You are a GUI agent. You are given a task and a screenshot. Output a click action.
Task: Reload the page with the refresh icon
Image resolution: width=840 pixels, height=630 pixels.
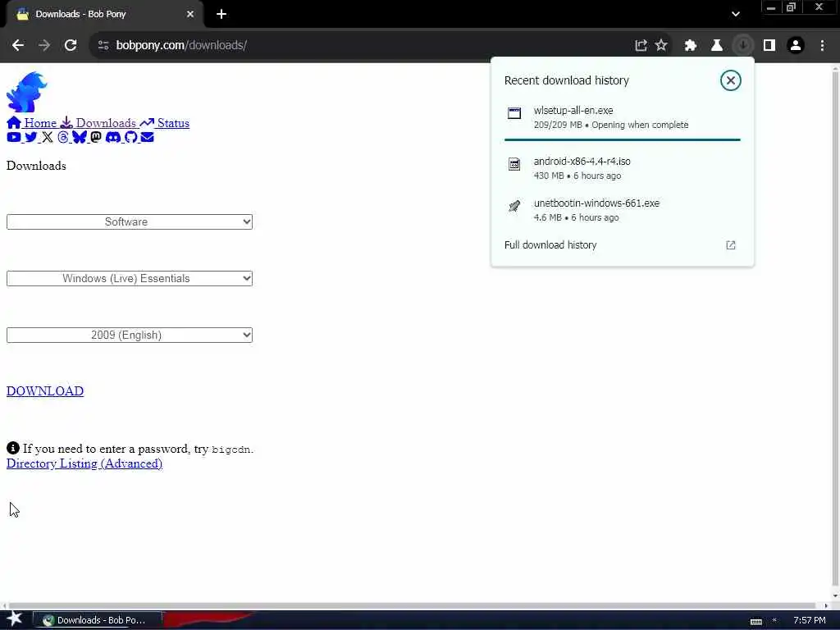[71, 45]
